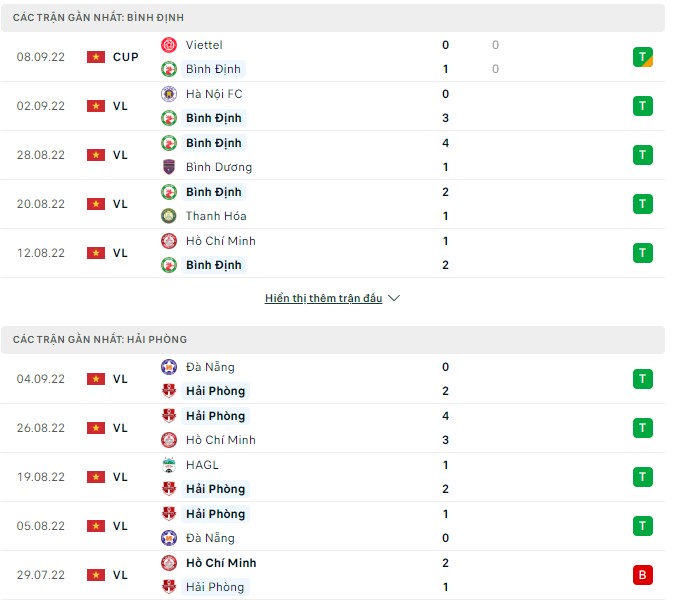The width and height of the screenshot is (676, 600).
Task: Click Hồ Chí Minh logo in 12.08.22 match
Action: pyautogui.click(x=169, y=241)
